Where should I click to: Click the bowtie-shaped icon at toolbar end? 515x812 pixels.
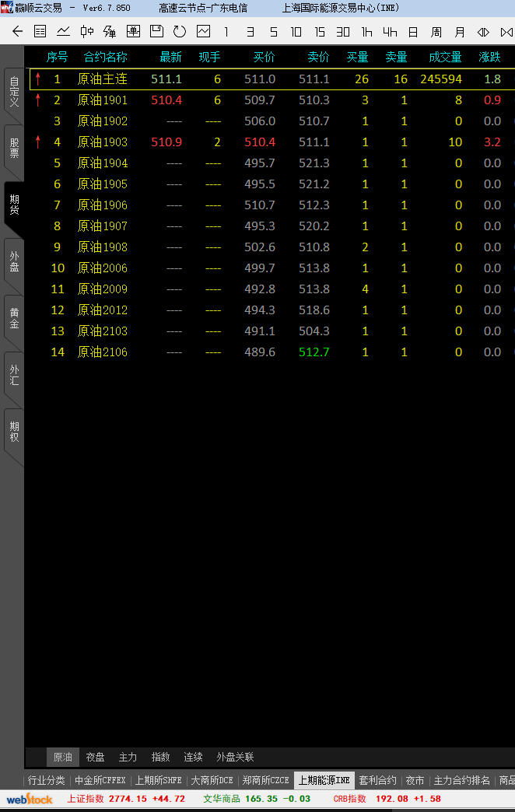(506, 32)
